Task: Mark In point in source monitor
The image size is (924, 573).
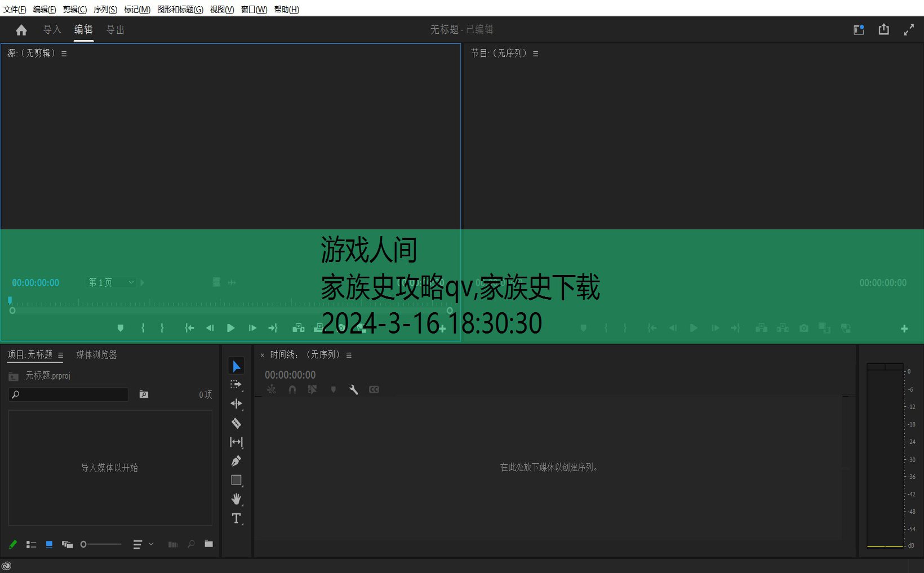Action: pos(143,328)
